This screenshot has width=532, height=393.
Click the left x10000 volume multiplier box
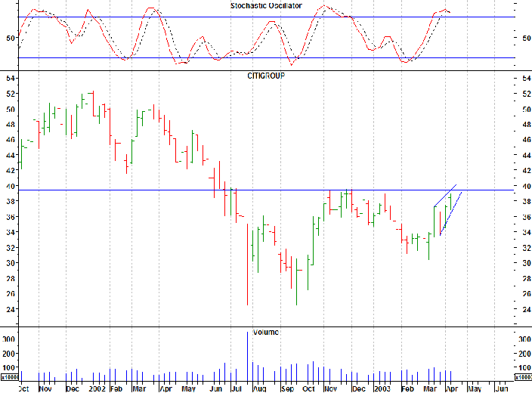point(9,377)
